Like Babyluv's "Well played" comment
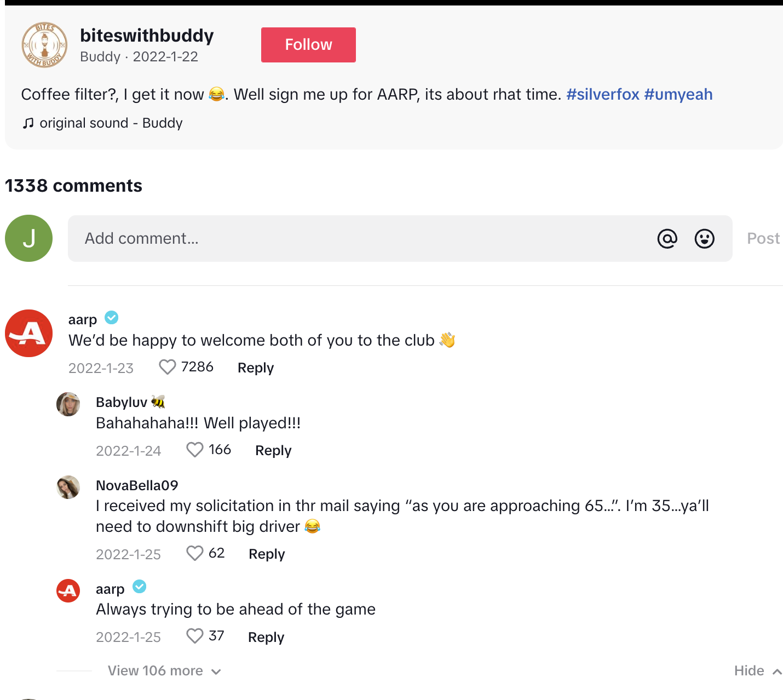Viewport: 783px width, 700px height. coord(195,450)
